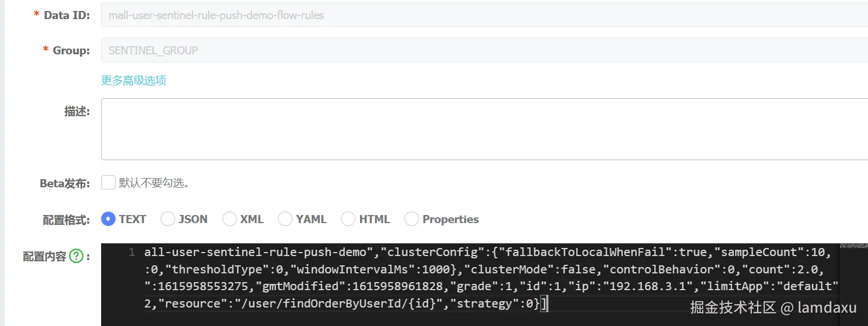Click the 默认不要勾选 checkbox label
868x326 pixels.
click(x=154, y=184)
